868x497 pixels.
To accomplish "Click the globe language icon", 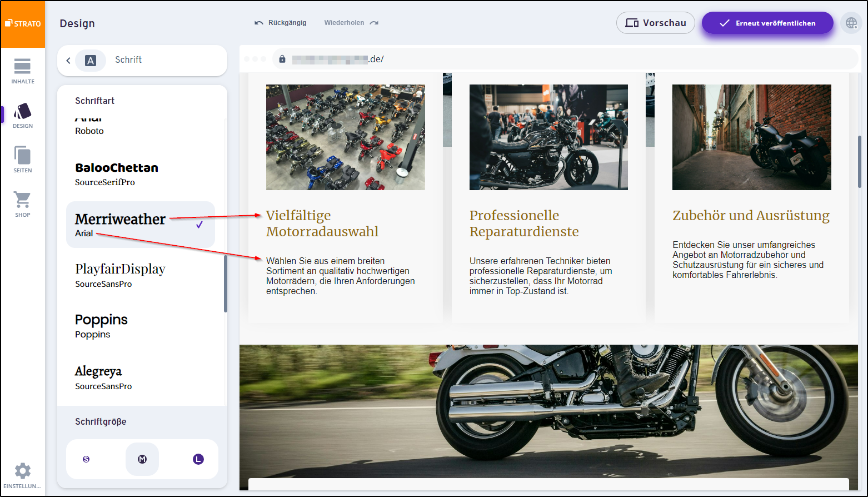I will 851,23.
